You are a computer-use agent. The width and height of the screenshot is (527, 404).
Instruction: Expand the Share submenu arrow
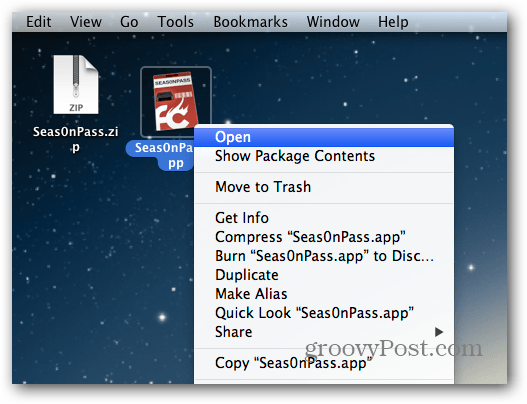pos(439,332)
